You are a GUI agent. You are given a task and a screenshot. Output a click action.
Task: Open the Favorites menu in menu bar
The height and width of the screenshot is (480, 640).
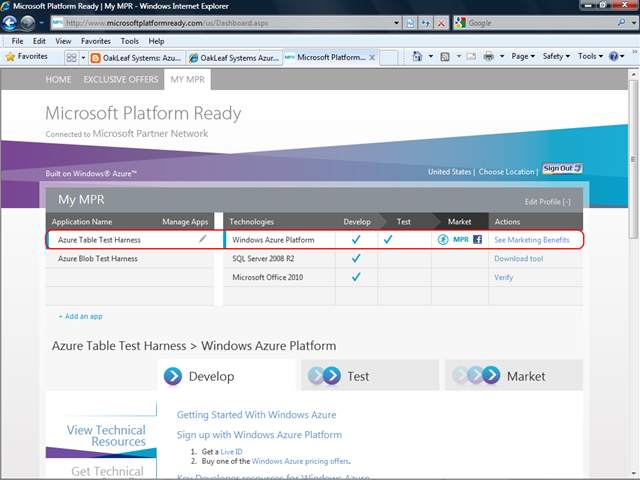[96, 41]
